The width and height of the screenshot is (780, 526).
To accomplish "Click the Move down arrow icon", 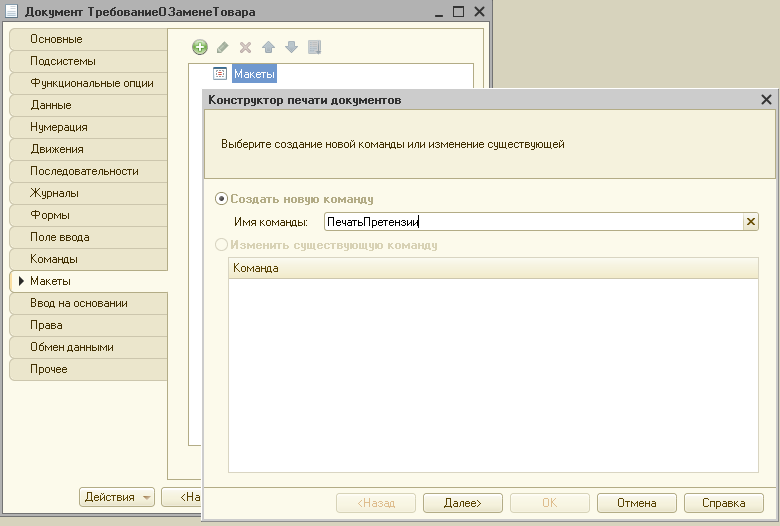I will pyautogui.click(x=291, y=47).
